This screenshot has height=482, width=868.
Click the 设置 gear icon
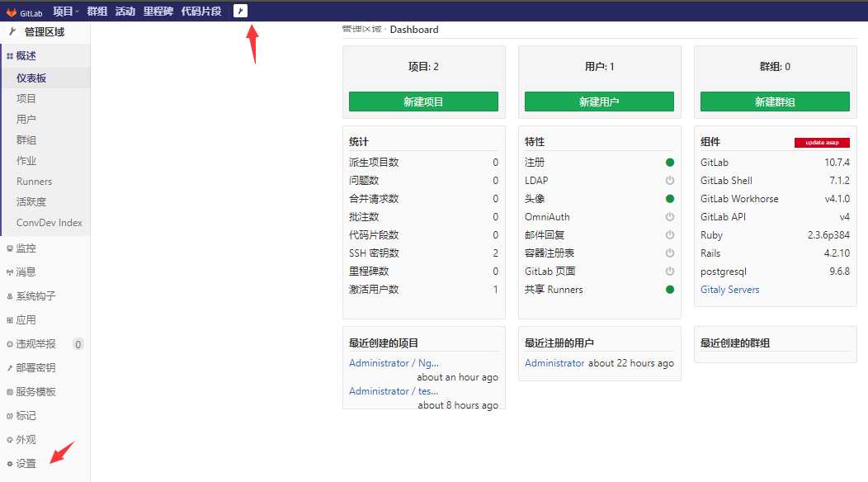tap(9, 464)
